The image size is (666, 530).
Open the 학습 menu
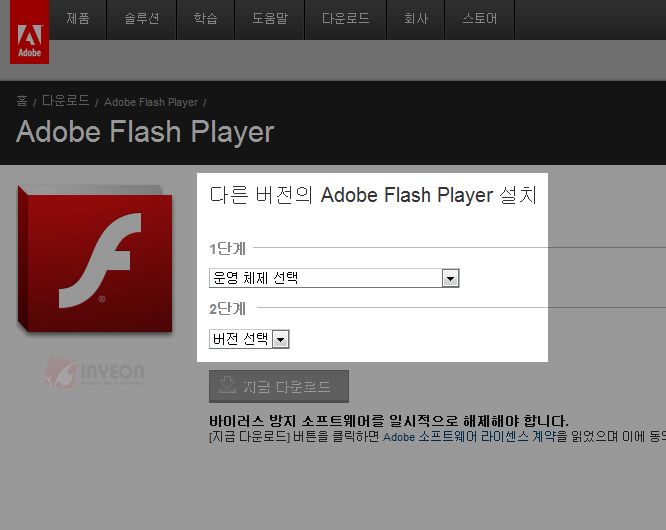(x=206, y=19)
